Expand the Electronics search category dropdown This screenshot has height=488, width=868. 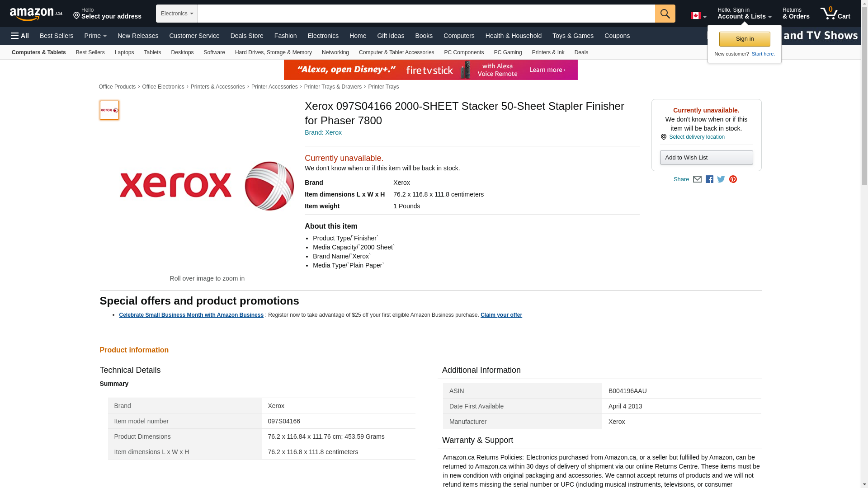(x=176, y=14)
